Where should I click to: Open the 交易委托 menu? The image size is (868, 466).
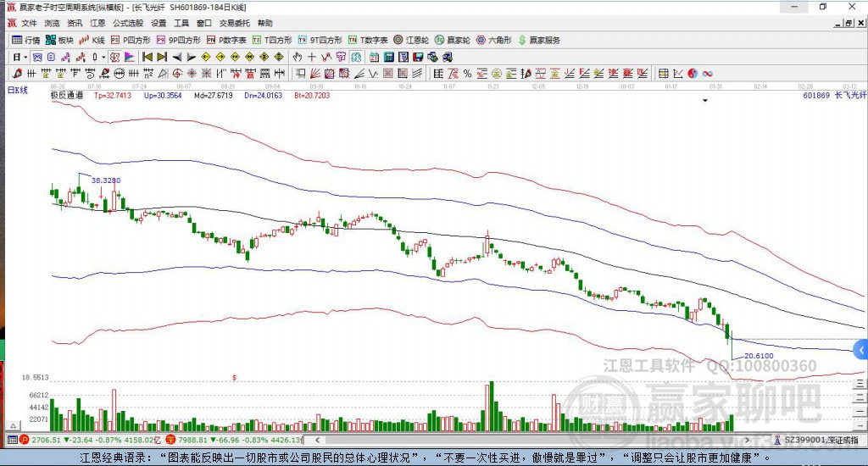coord(235,23)
